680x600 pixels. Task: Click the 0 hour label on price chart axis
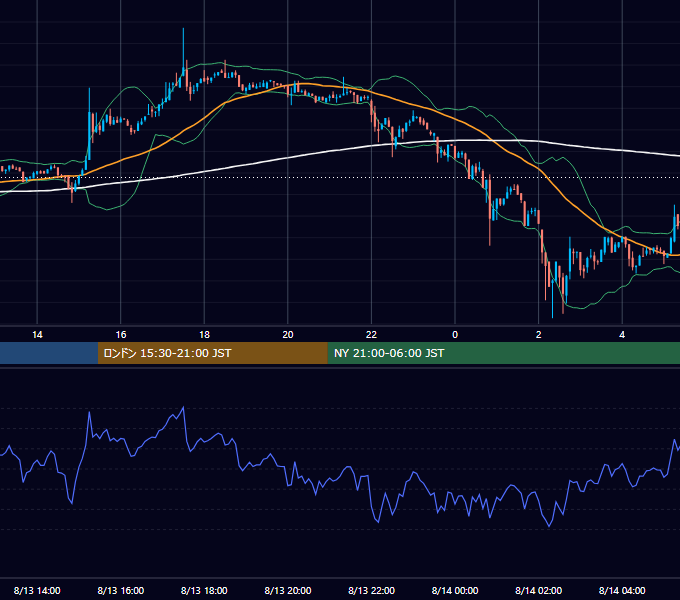coord(455,335)
